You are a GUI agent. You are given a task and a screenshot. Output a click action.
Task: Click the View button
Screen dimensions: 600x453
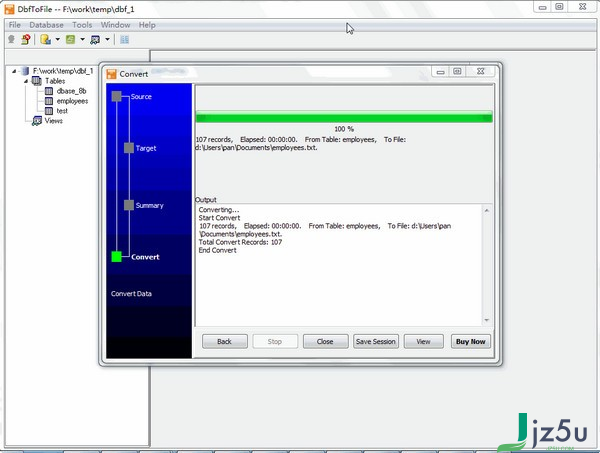click(x=424, y=341)
